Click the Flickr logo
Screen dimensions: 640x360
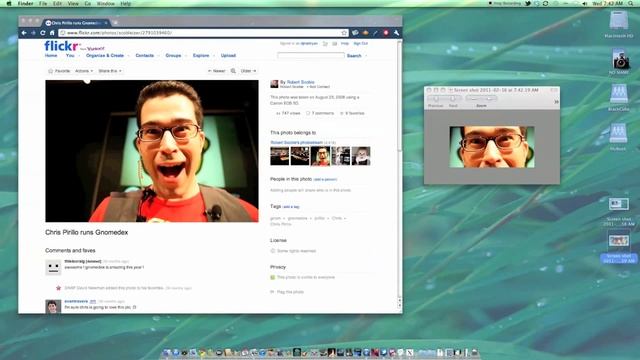(61, 46)
